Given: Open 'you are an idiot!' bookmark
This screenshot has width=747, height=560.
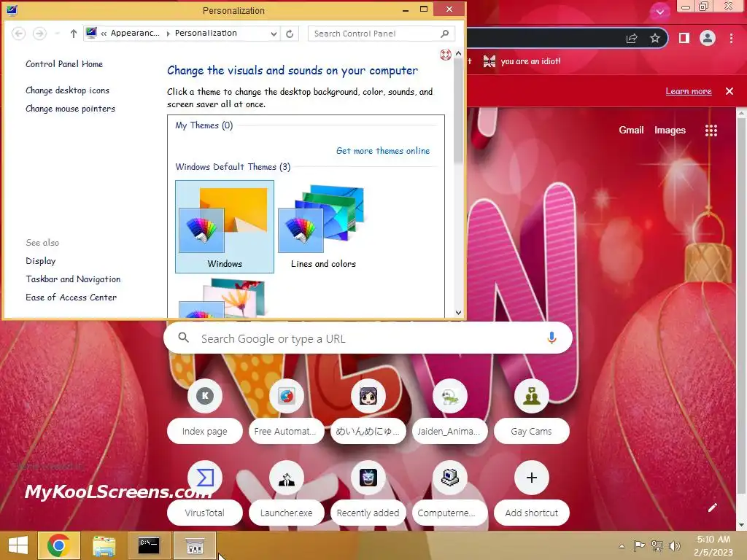Looking at the screenshot, I should [522, 61].
